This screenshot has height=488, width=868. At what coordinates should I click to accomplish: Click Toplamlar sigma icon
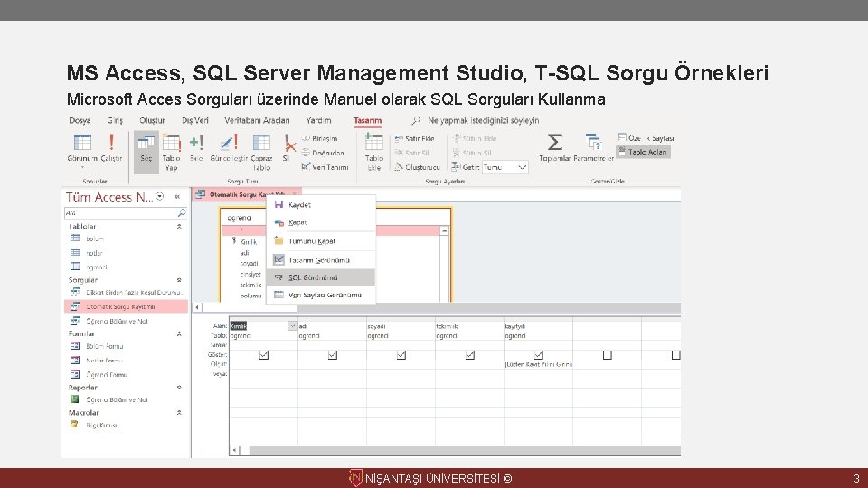click(x=554, y=143)
